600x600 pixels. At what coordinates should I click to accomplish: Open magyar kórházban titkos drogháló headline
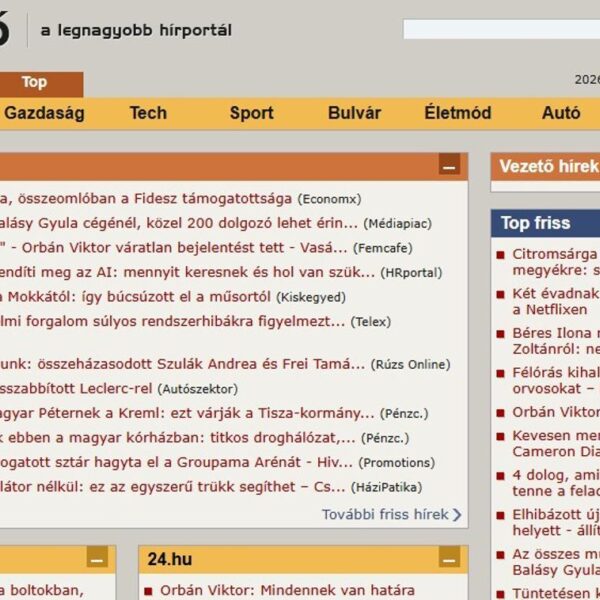[x=178, y=438]
